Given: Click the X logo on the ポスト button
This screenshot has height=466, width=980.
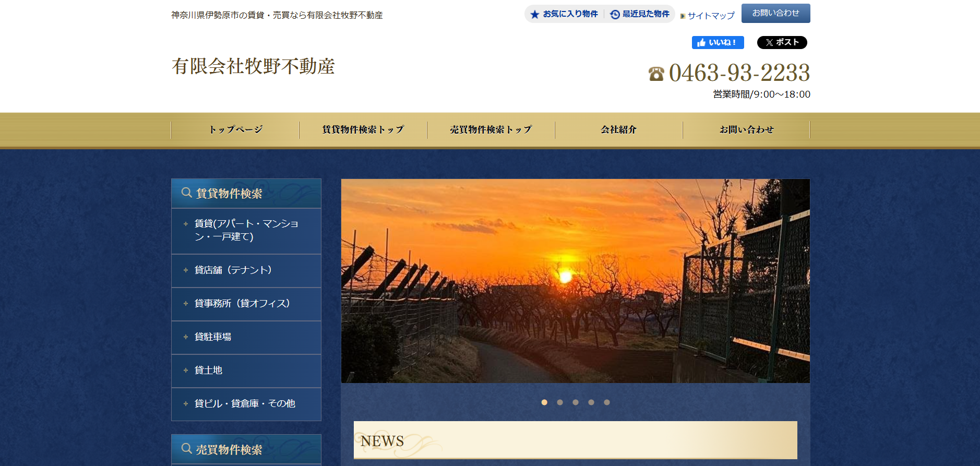Looking at the screenshot, I should 769,43.
